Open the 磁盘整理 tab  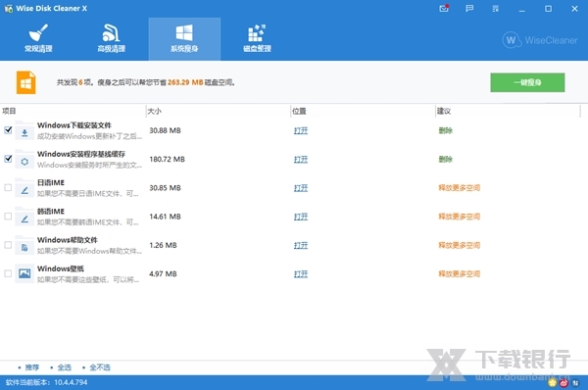click(x=257, y=38)
